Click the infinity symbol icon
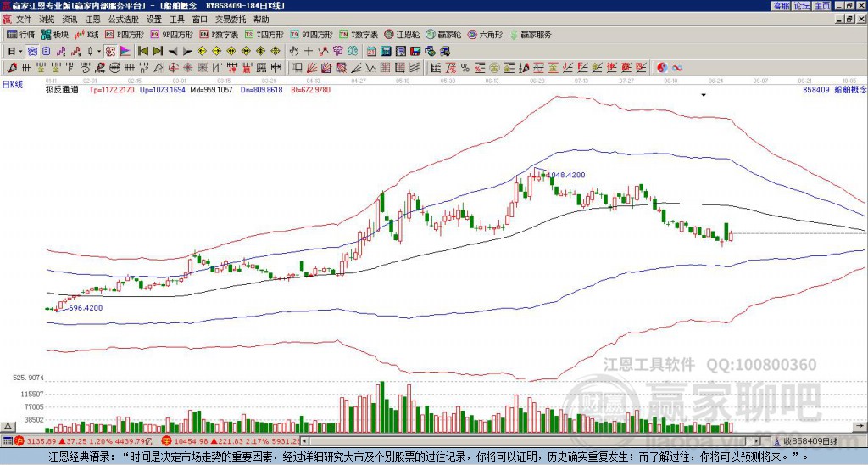868x465 pixels. tap(677, 68)
